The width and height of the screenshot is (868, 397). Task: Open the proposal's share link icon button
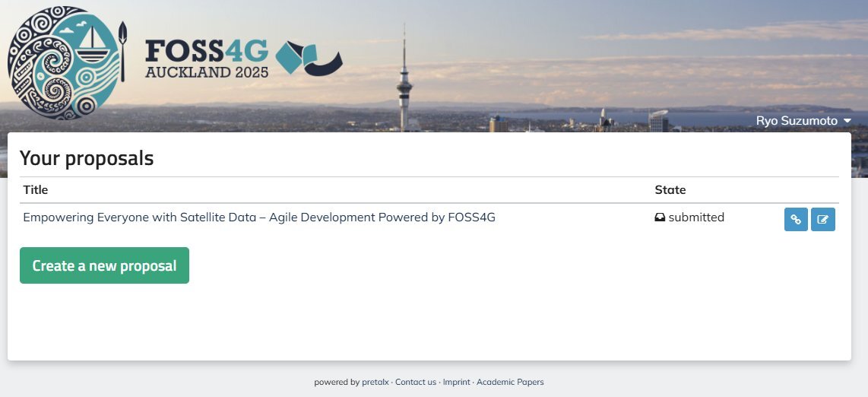pyautogui.click(x=796, y=219)
